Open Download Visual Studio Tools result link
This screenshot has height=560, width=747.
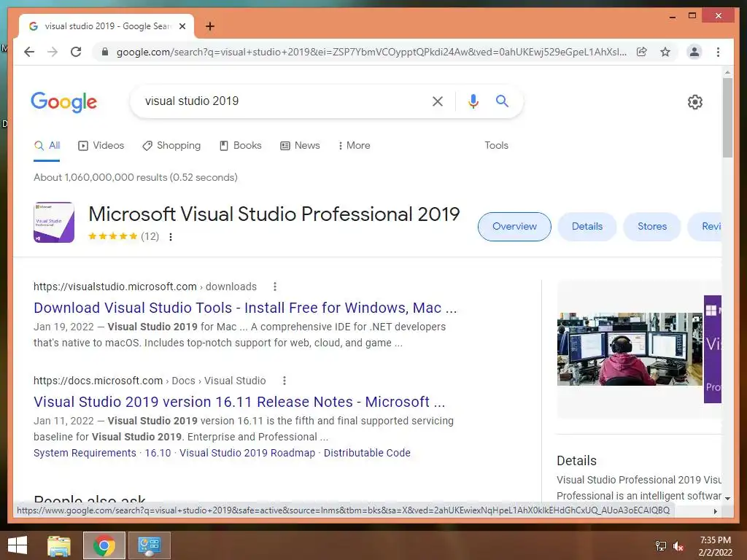[x=245, y=308]
